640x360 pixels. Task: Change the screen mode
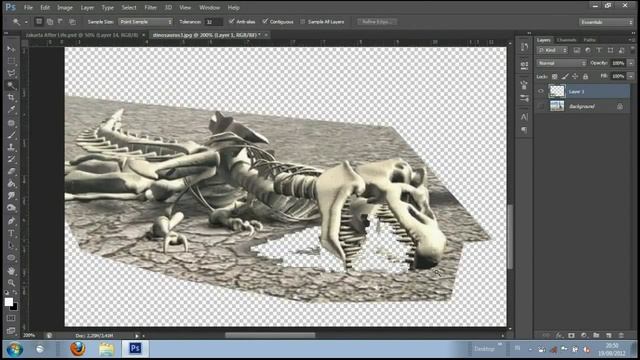(11, 331)
